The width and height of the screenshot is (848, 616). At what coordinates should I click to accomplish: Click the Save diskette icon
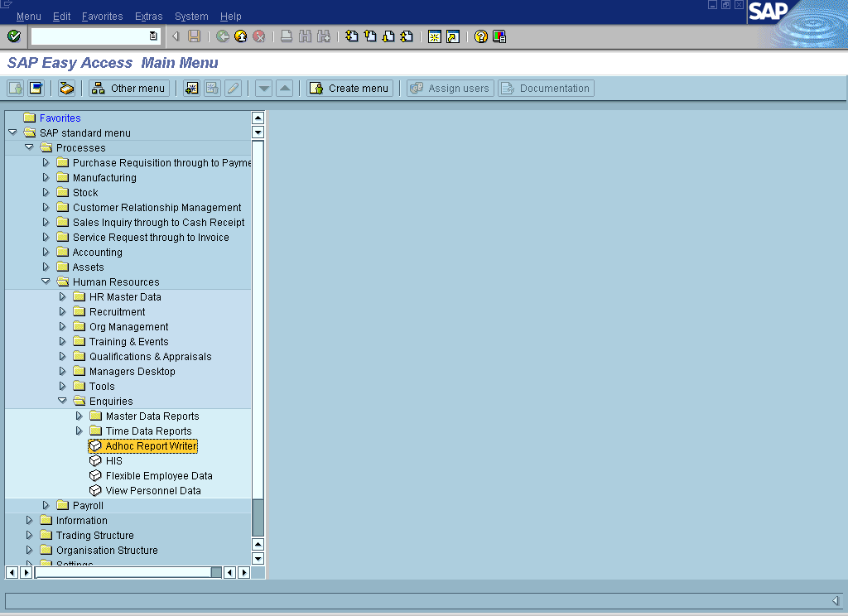pyautogui.click(x=194, y=36)
